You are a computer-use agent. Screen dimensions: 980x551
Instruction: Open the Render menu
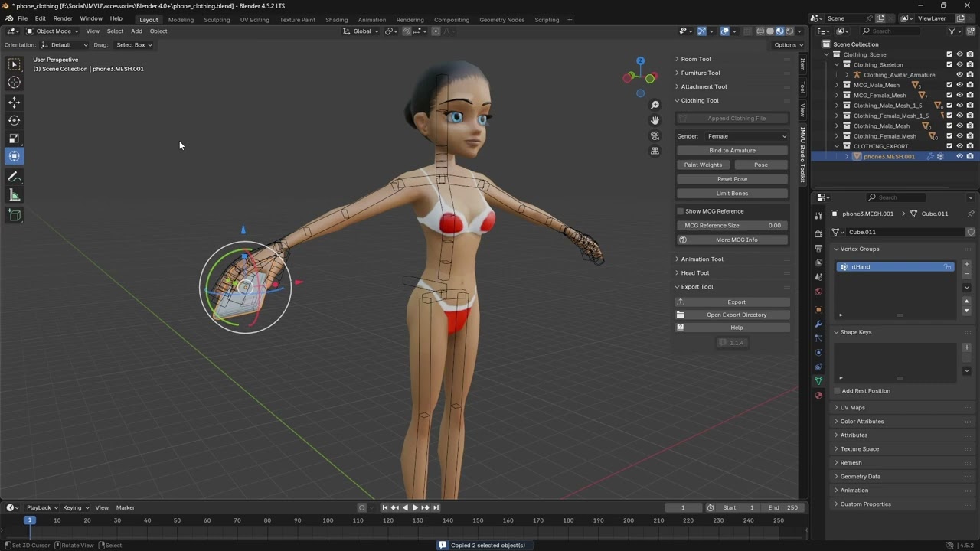tap(63, 19)
